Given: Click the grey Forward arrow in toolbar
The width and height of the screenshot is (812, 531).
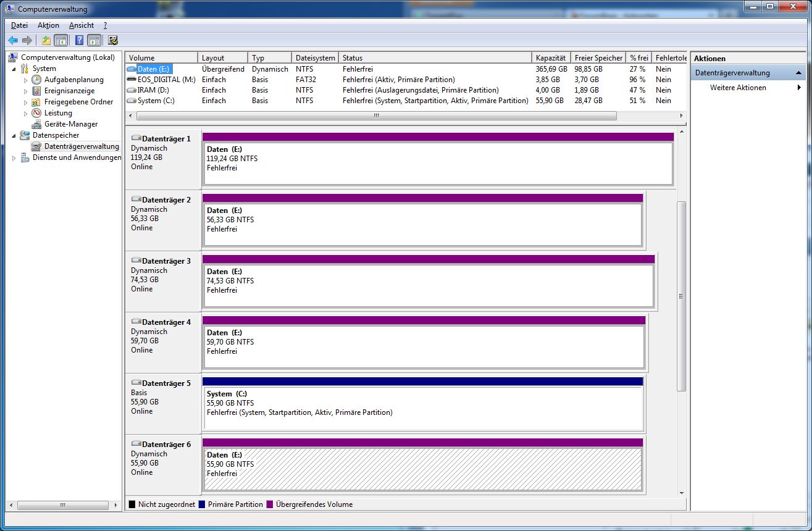Looking at the screenshot, I should 27,41.
